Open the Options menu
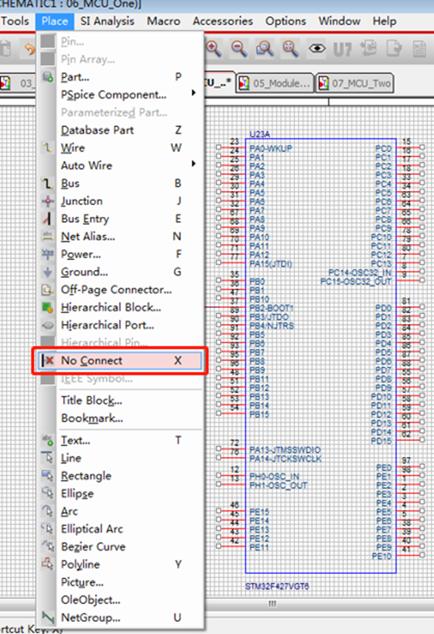The width and height of the screenshot is (434, 634). [x=286, y=21]
